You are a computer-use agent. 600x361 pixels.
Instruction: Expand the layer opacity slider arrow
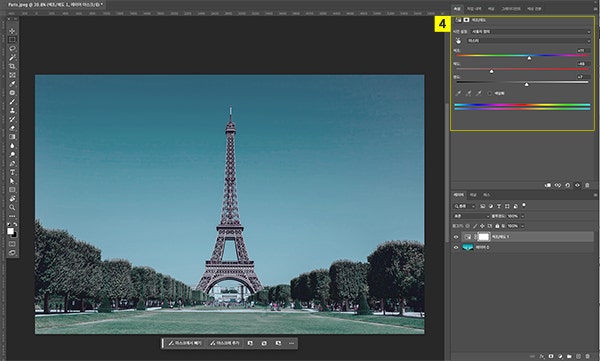click(x=523, y=216)
